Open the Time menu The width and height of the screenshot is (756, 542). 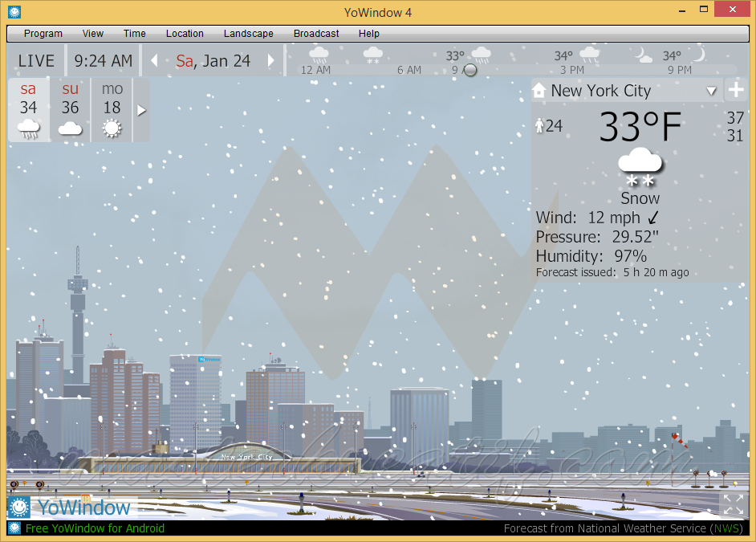click(x=134, y=34)
